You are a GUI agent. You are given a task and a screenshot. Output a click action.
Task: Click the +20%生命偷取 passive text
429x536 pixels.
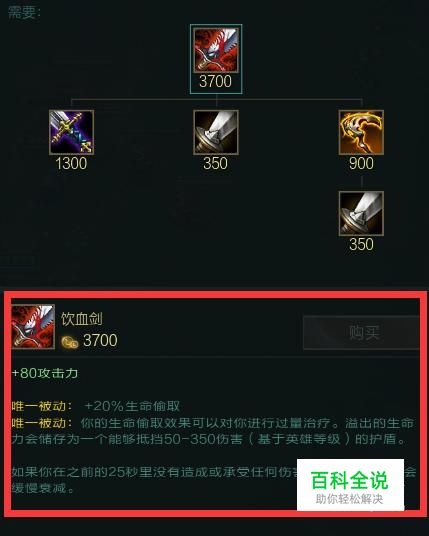(x=132, y=406)
